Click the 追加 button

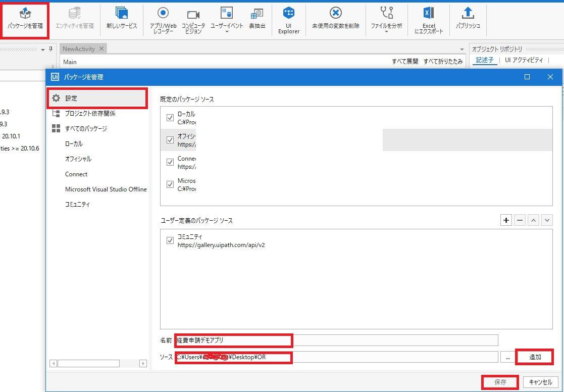tap(535, 357)
